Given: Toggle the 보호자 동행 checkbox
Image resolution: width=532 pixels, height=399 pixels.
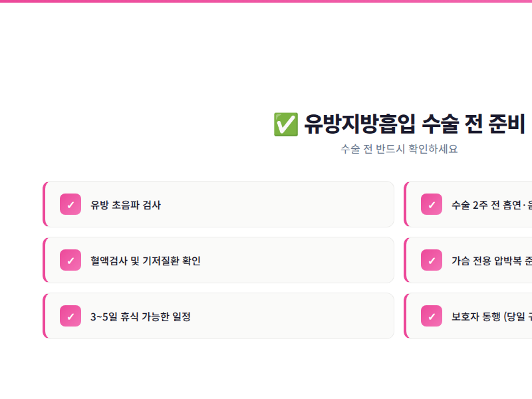Looking at the screenshot, I should tap(432, 317).
